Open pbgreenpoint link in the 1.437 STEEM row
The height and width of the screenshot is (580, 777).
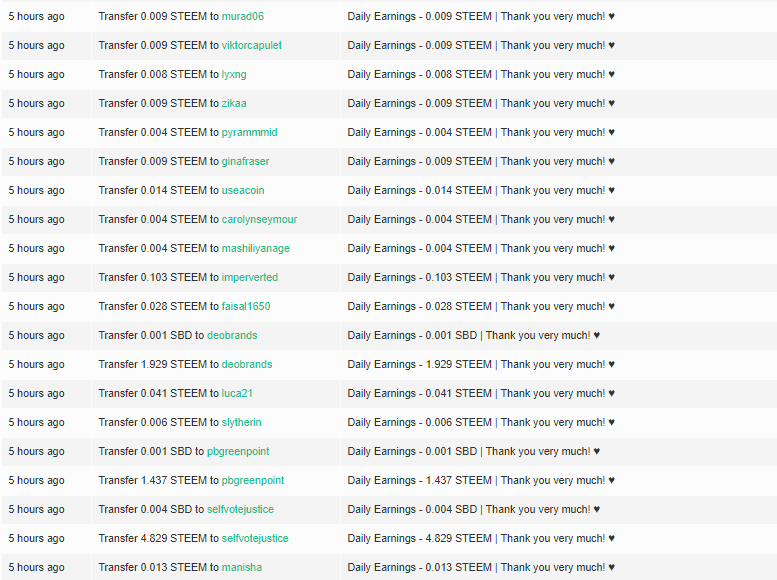point(253,480)
